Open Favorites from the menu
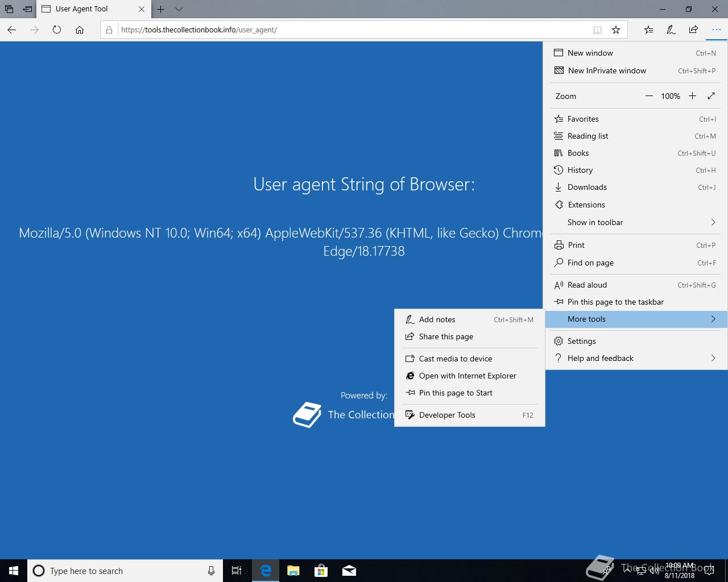The width and height of the screenshot is (728, 582). pyautogui.click(x=635, y=119)
